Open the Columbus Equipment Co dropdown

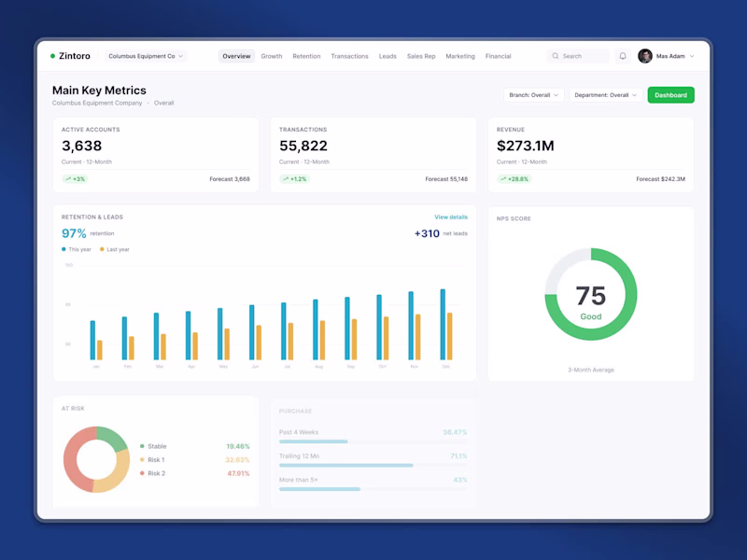click(146, 56)
